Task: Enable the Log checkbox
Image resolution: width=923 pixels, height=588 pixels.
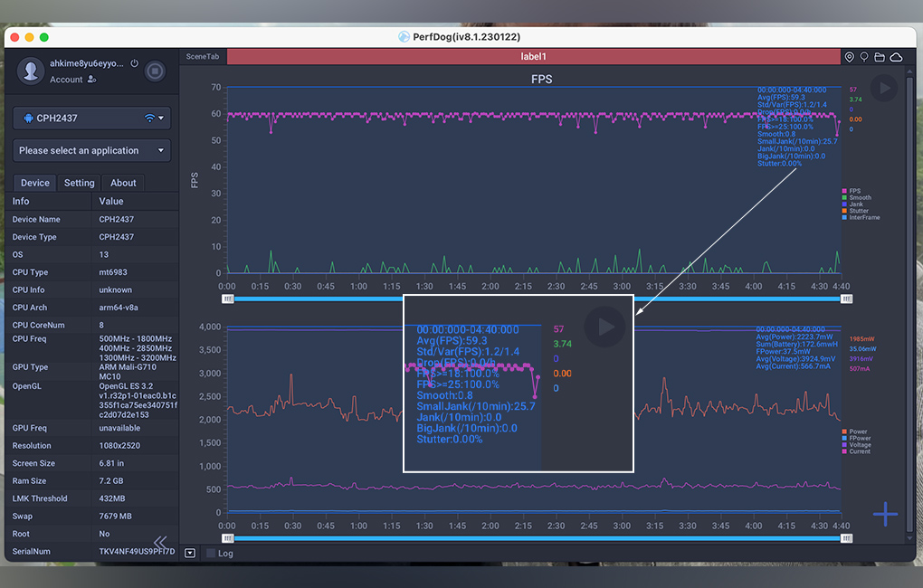Action: (x=211, y=554)
